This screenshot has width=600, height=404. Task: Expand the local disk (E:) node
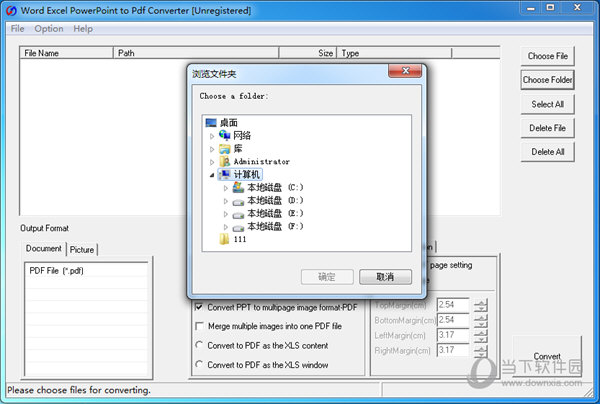[226, 214]
